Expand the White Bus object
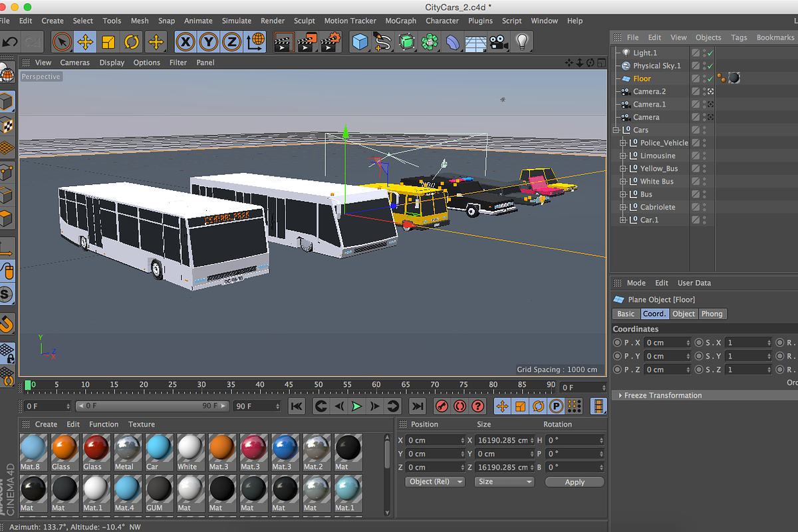This screenshot has height=532, width=798. coord(623,182)
